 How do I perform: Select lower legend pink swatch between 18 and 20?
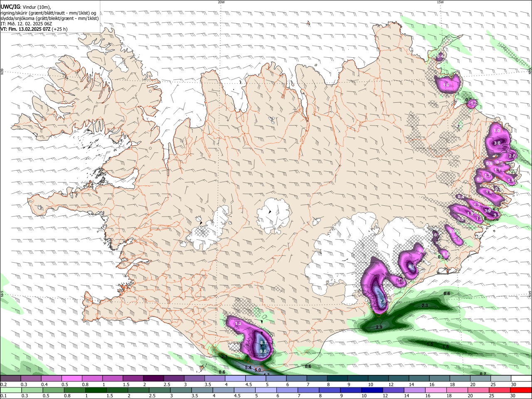pos(457,390)
